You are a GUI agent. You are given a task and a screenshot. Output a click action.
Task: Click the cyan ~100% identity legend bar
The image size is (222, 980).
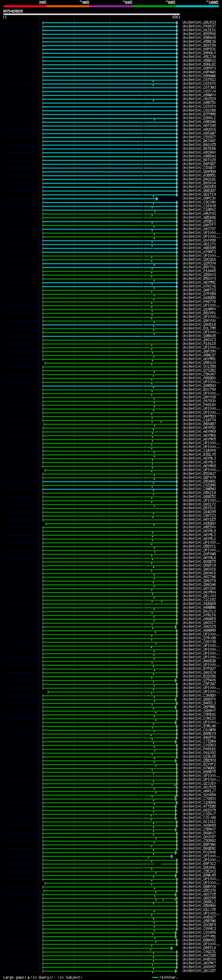pyautogui.click(x=197, y=6)
